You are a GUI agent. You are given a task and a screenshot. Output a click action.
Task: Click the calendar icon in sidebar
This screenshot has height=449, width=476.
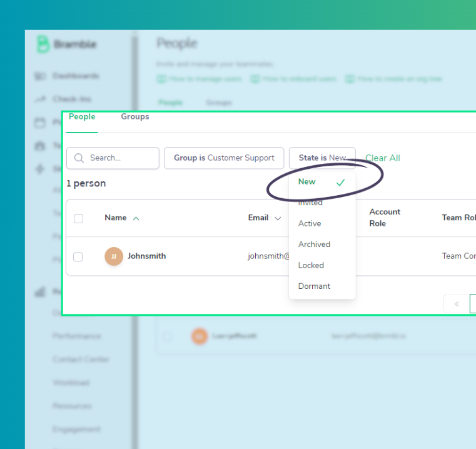pos(40,123)
